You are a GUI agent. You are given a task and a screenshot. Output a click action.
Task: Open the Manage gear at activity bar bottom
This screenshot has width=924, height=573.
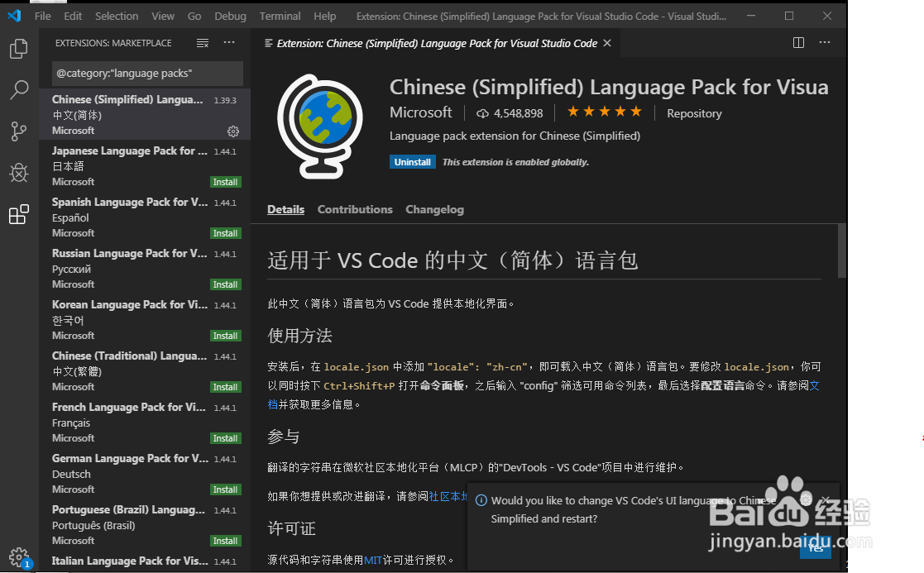click(18, 557)
